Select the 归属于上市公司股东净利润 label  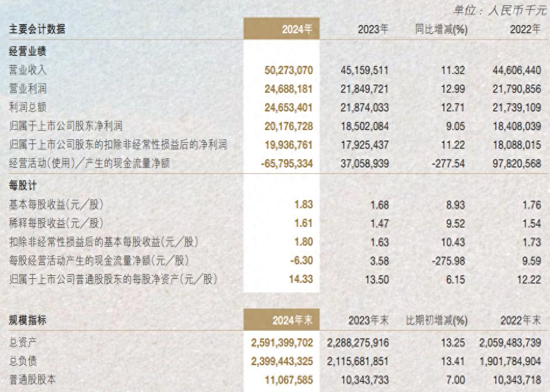click(65, 126)
